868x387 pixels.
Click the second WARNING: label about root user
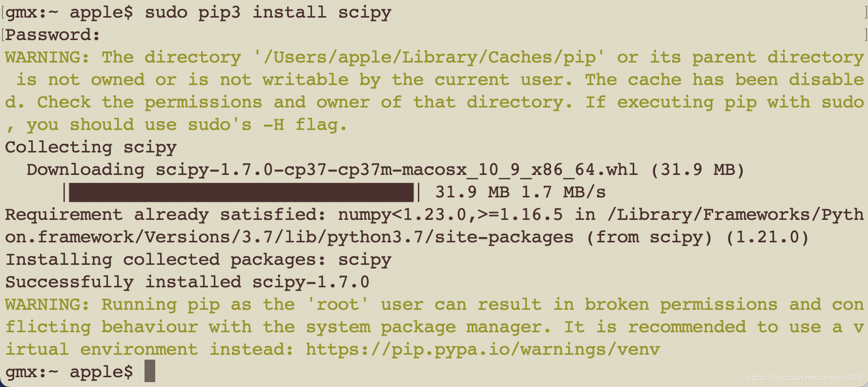click(x=47, y=305)
